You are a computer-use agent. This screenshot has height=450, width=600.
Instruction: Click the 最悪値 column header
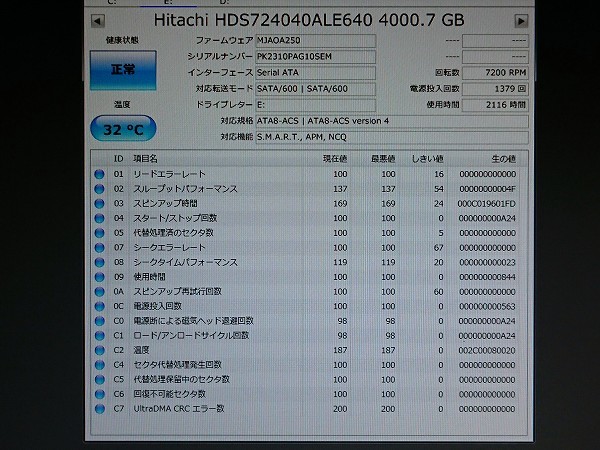coord(383,159)
